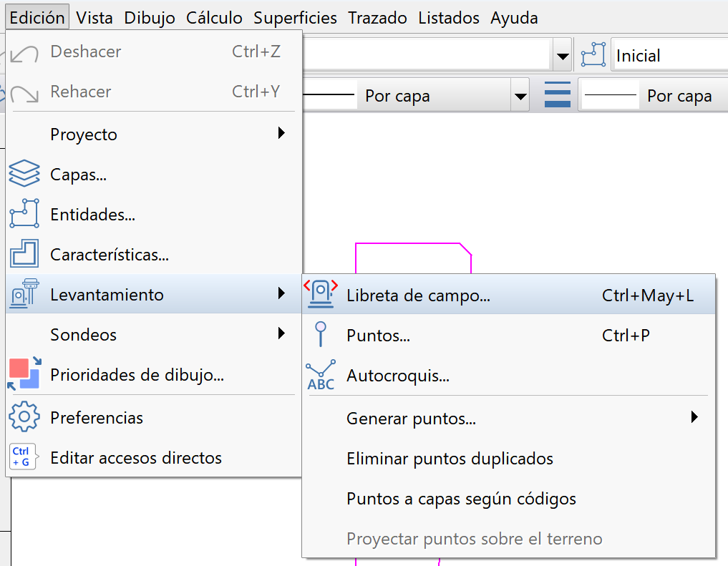Expand the Sondeos submenu
728x566 pixels.
point(281,333)
